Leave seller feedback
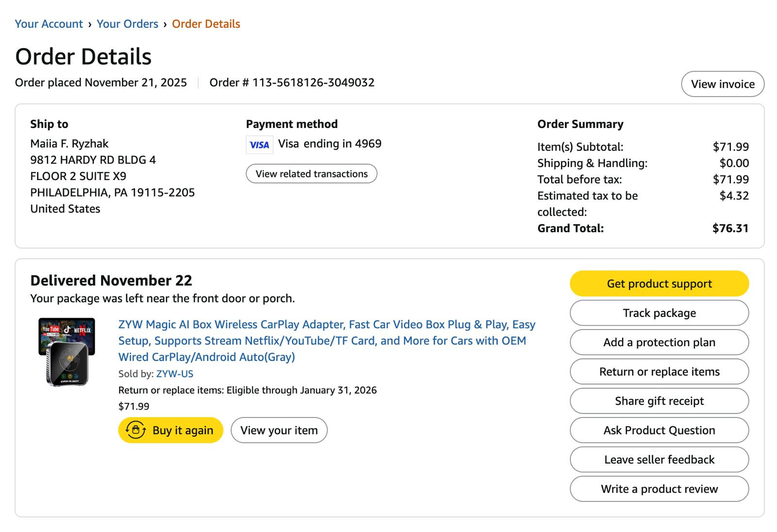777x532 pixels. [x=659, y=460]
